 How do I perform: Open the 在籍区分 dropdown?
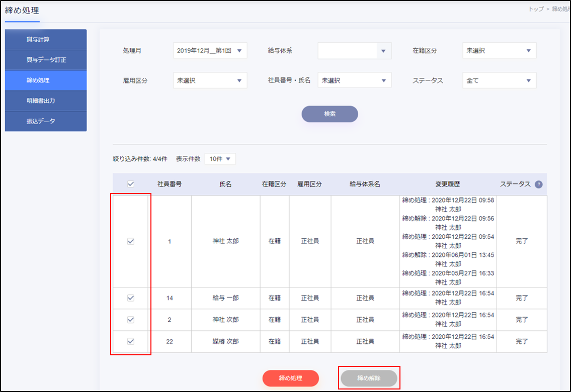click(x=499, y=51)
